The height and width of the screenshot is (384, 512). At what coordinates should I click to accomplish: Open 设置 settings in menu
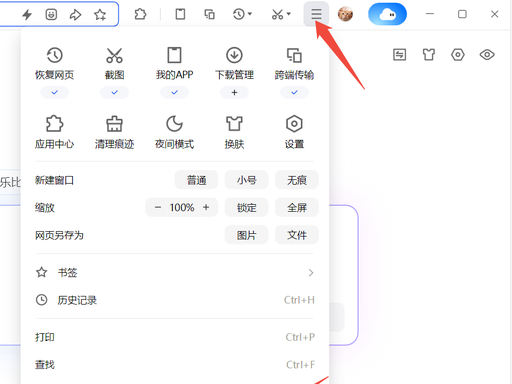click(294, 133)
